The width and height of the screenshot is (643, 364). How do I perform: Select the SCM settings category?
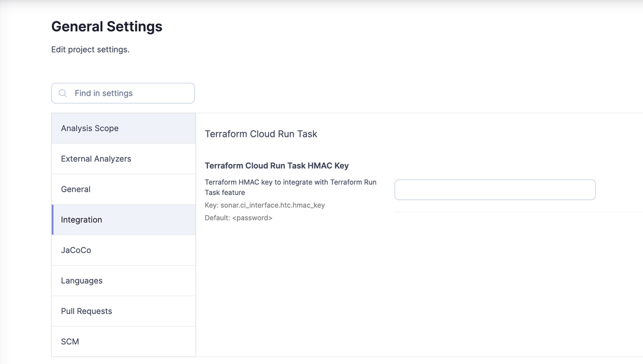tap(70, 341)
